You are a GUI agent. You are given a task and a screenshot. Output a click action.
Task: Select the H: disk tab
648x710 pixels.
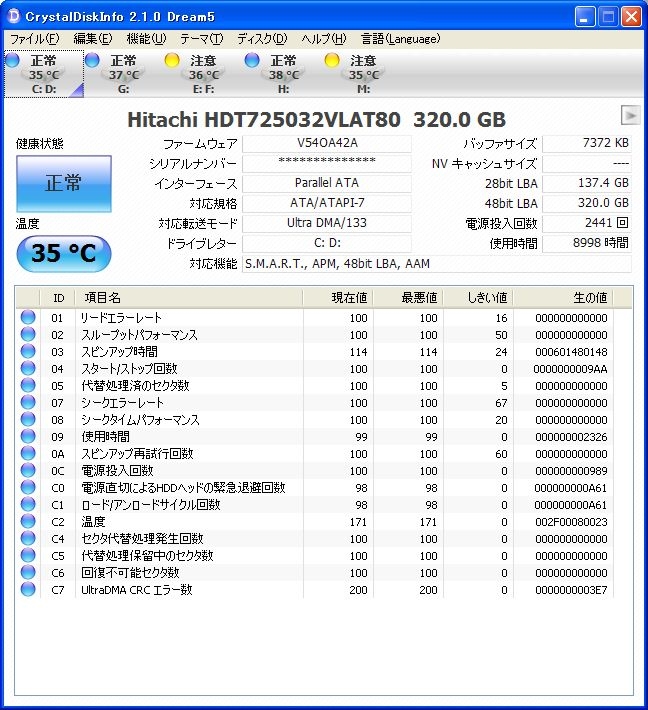pos(283,74)
